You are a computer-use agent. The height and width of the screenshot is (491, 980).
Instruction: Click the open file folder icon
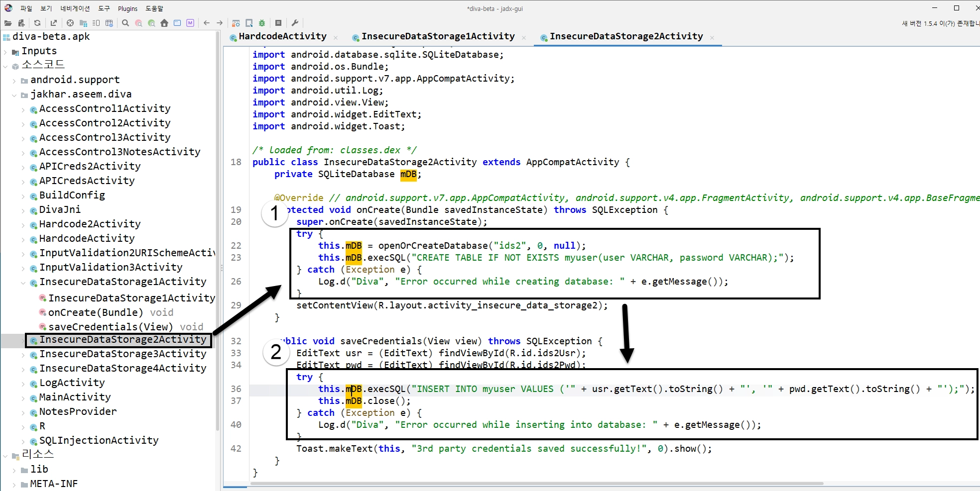click(7, 23)
